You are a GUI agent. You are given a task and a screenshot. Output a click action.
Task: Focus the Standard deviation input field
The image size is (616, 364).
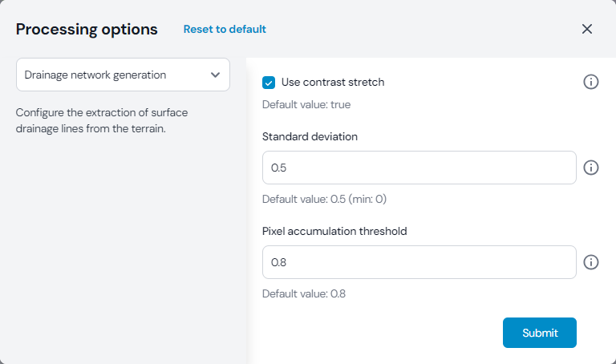point(419,168)
